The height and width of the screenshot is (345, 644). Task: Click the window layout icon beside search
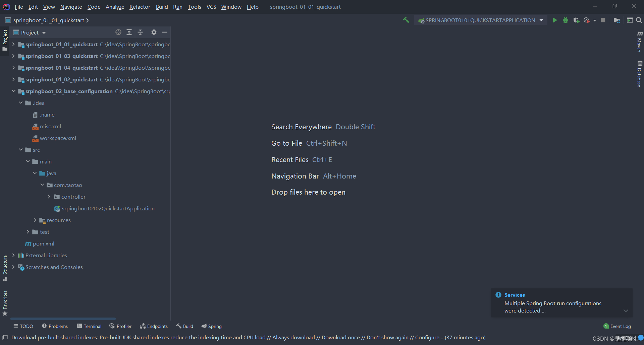click(x=630, y=20)
